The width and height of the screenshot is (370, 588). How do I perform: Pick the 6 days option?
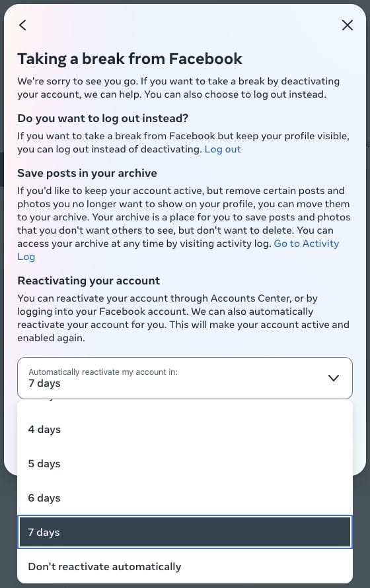point(185,498)
